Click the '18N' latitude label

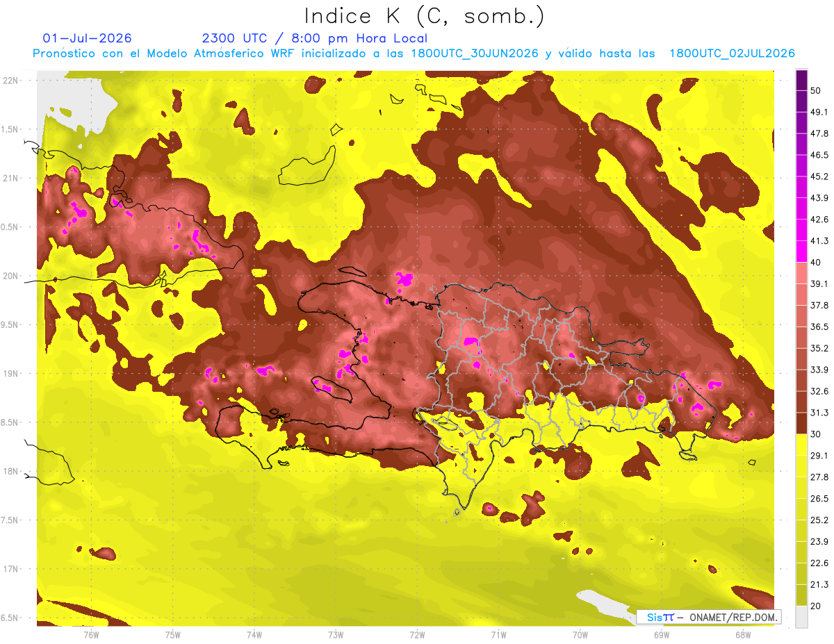[10, 471]
